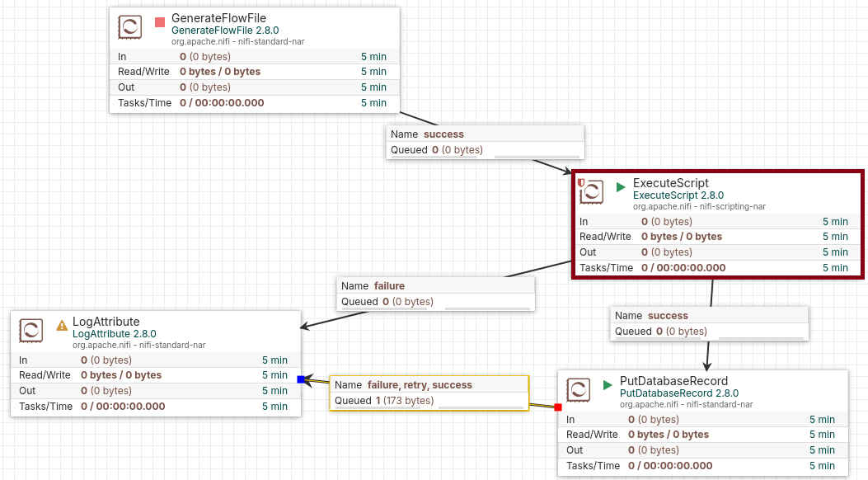Image resolution: width=868 pixels, height=480 pixels.
Task: Click the LogAttribute 2.8.0 version text
Action: 114,334
